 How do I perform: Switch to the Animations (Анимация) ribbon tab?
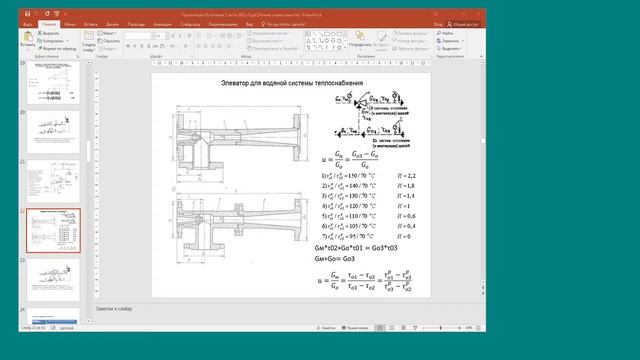[x=162, y=24]
